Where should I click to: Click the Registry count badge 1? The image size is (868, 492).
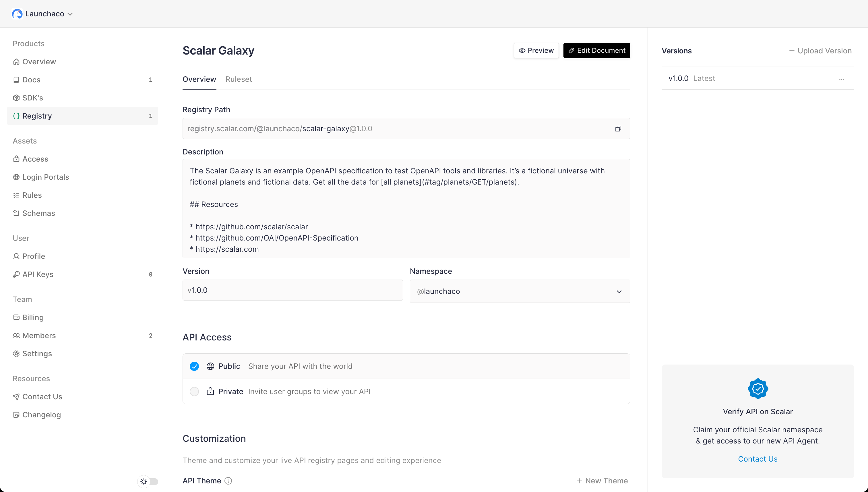coord(151,116)
